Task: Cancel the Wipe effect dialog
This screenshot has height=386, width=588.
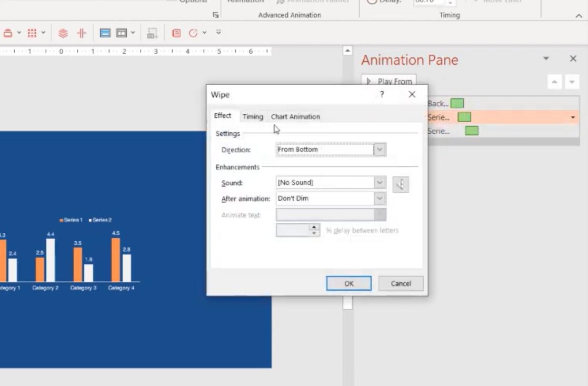Action: point(400,283)
